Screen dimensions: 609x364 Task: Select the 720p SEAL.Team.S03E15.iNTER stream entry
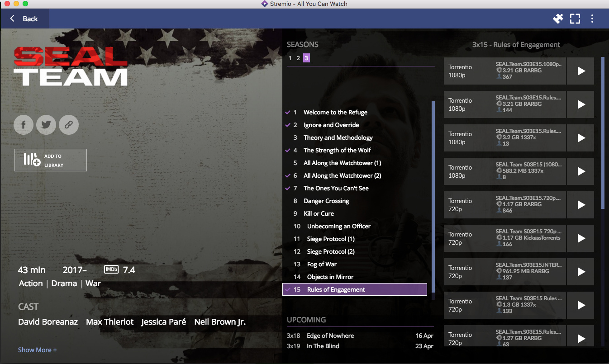[x=505, y=272]
